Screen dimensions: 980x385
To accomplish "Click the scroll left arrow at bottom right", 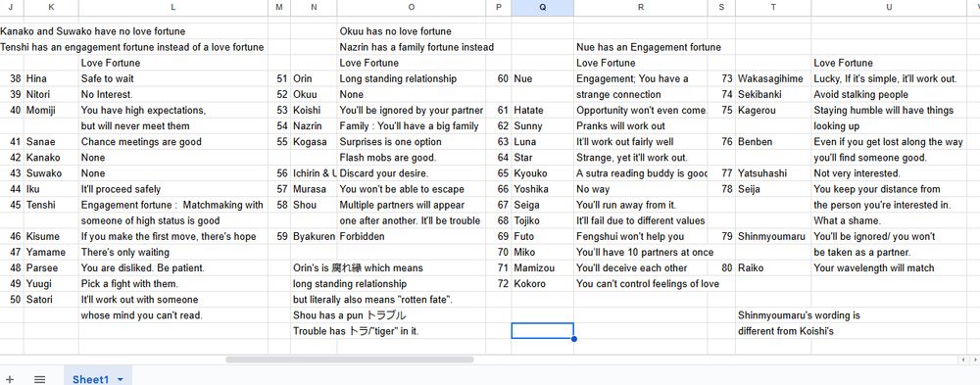I will [x=962, y=360].
